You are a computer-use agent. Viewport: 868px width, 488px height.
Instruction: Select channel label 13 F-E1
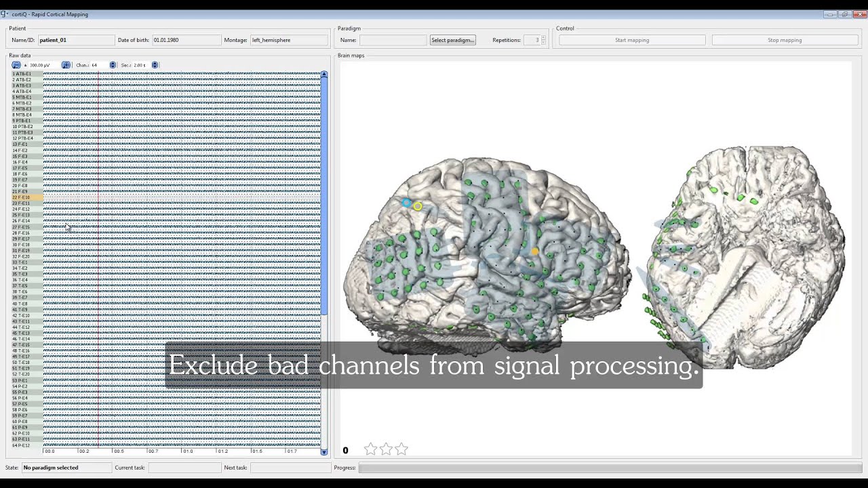(x=27, y=144)
